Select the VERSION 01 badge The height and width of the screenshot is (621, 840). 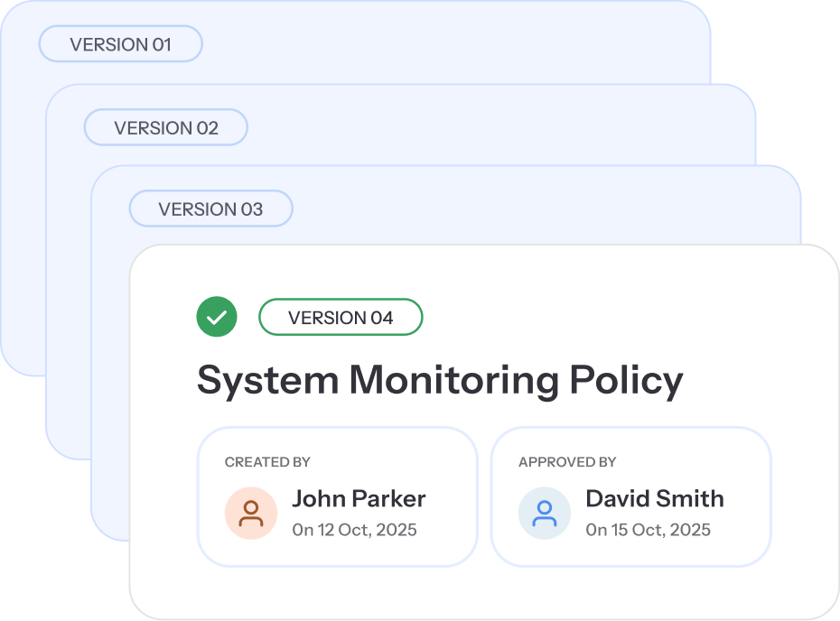tap(120, 44)
